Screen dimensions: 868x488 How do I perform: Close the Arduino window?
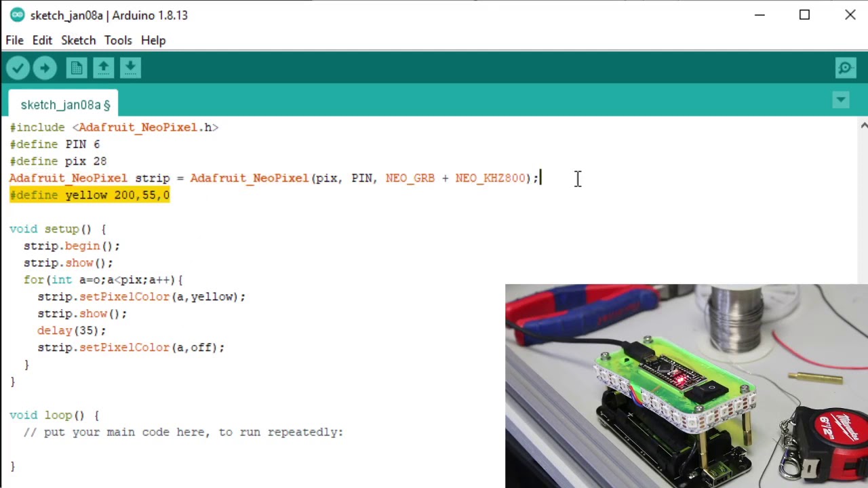(x=850, y=15)
